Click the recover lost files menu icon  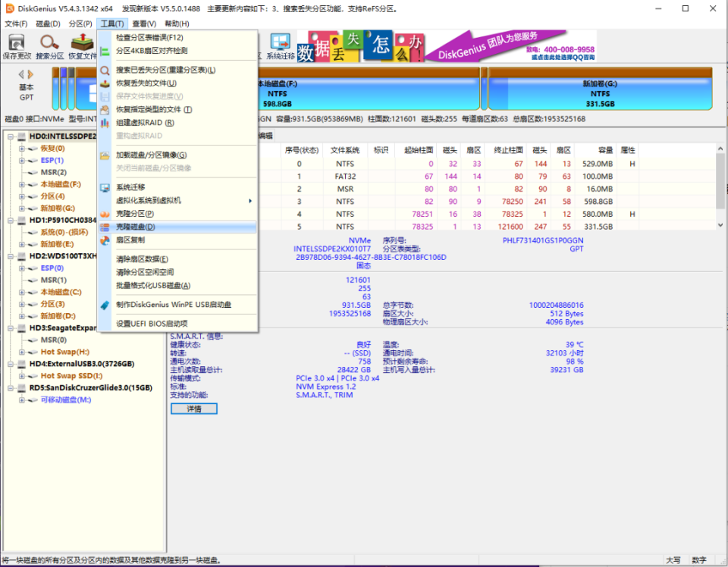click(105, 83)
